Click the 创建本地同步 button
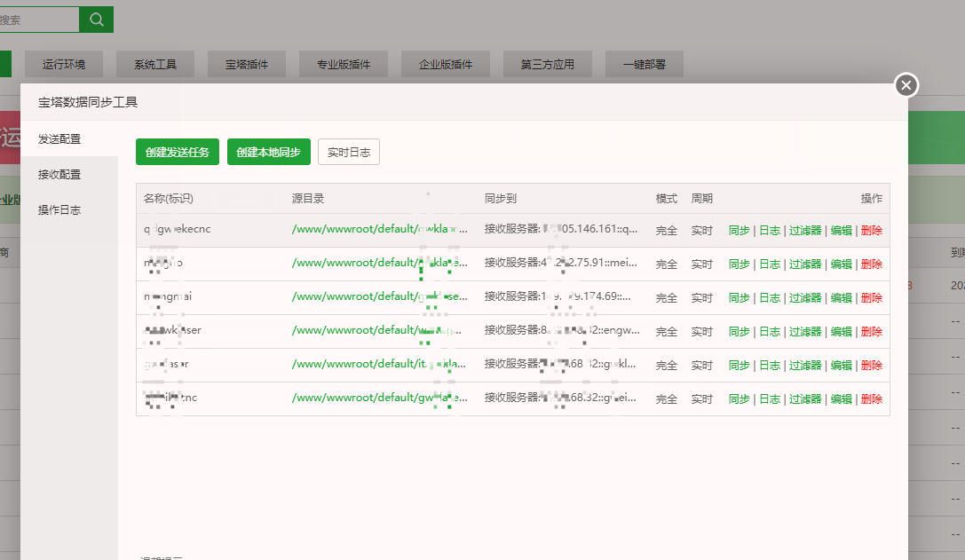 coord(268,152)
